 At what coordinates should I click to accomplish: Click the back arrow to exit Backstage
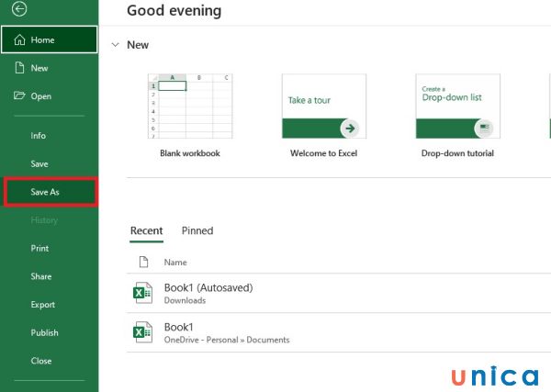pyautogui.click(x=19, y=9)
